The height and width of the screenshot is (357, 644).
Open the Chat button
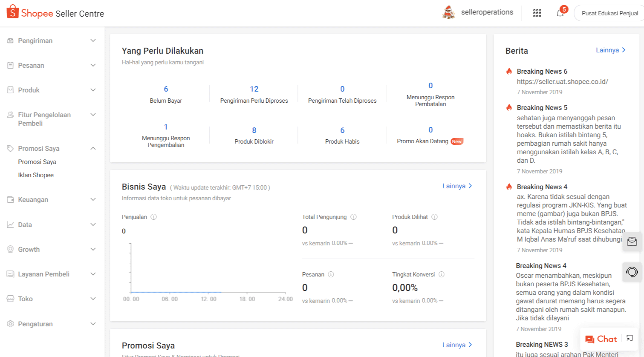pos(601,339)
